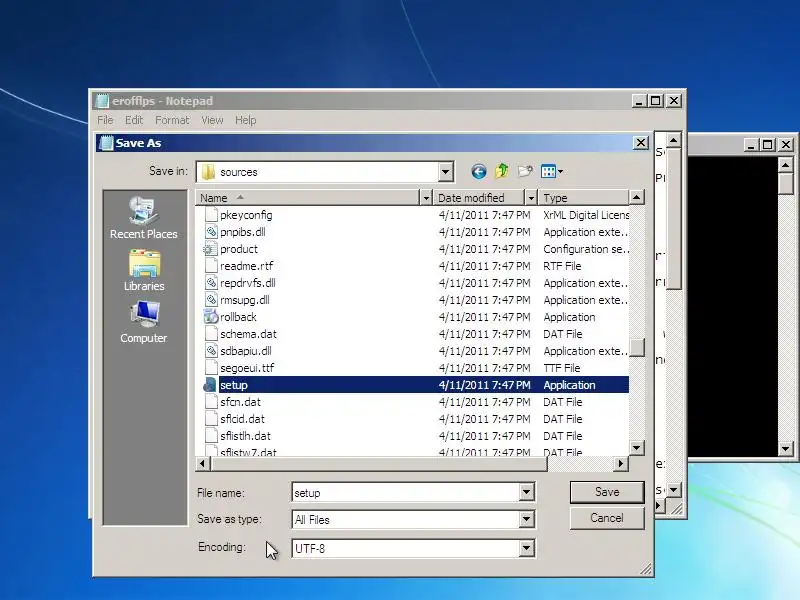Maximize the black console window

(x=767, y=145)
